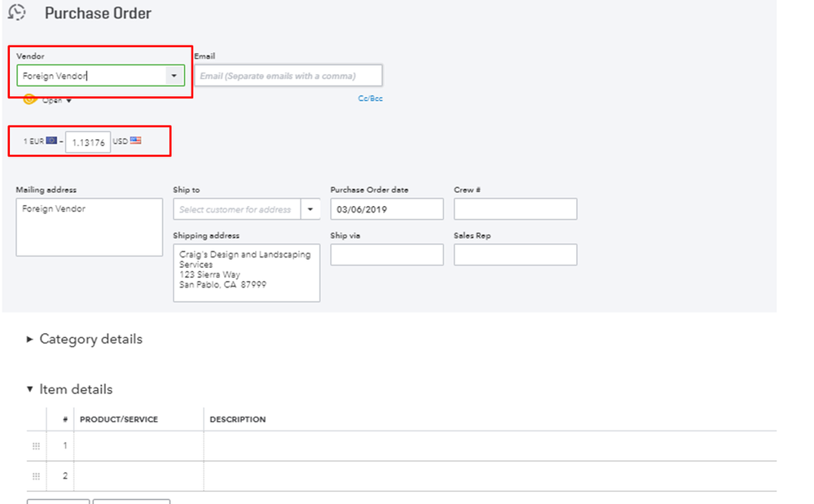This screenshot has width=814, height=504.
Task: Open the Vendor dropdown list
Action: [174, 76]
